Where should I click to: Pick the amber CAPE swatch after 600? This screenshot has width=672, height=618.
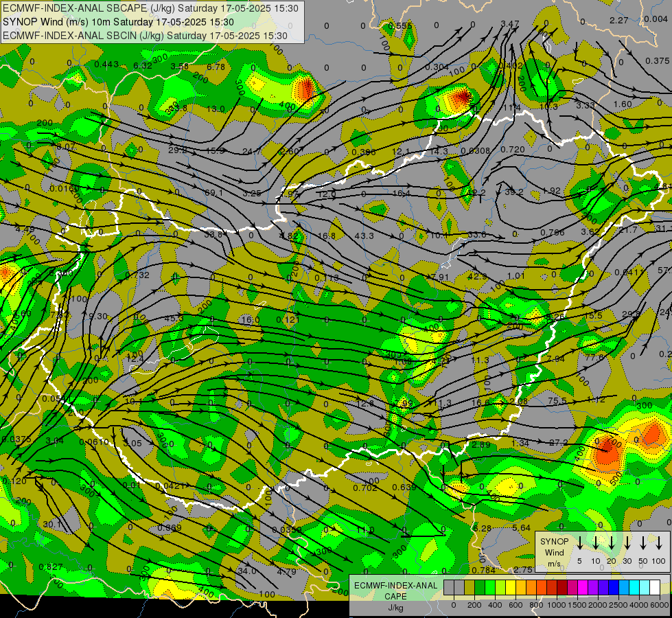[521, 588]
